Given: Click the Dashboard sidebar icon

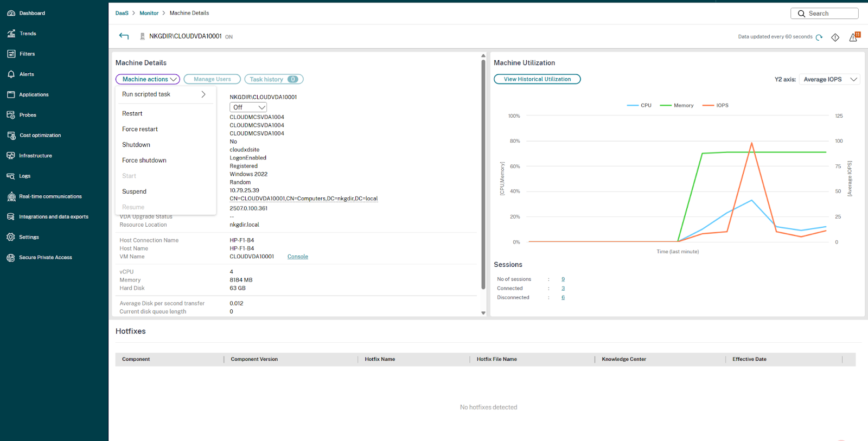Looking at the screenshot, I should (x=11, y=13).
